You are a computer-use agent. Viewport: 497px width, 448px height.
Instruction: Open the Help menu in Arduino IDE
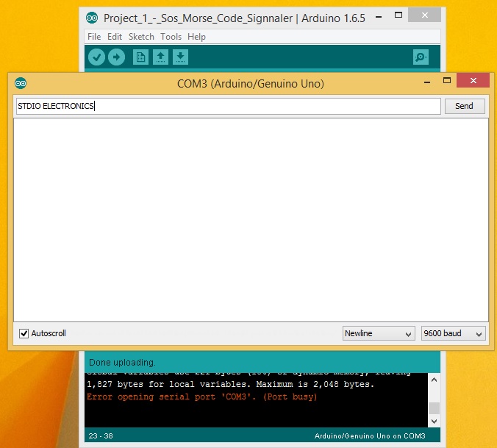(196, 37)
